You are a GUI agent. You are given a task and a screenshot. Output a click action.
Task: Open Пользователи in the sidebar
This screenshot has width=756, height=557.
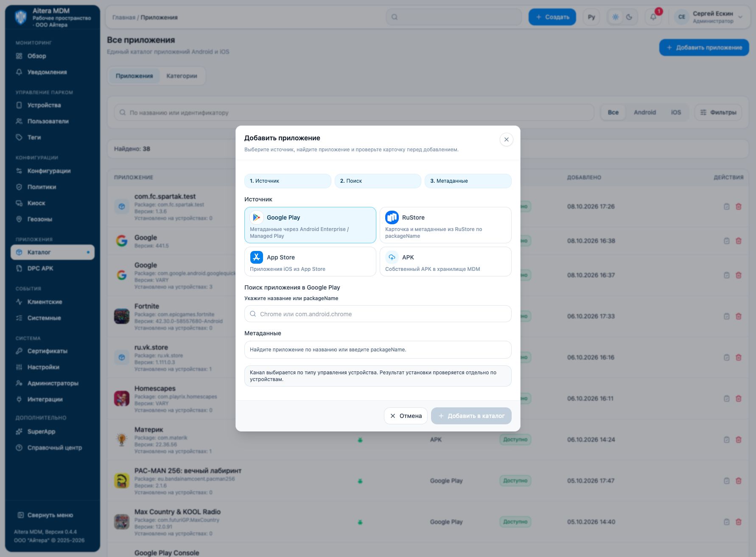tap(53, 121)
